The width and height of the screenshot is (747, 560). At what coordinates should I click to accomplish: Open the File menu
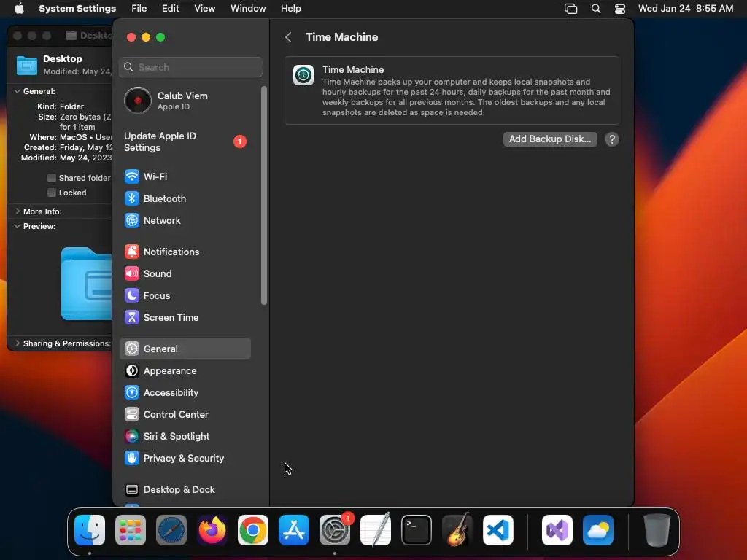(x=139, y=9)
